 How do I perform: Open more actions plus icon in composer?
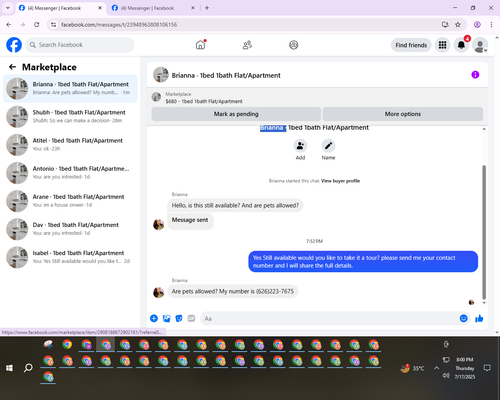coord(154,318)
